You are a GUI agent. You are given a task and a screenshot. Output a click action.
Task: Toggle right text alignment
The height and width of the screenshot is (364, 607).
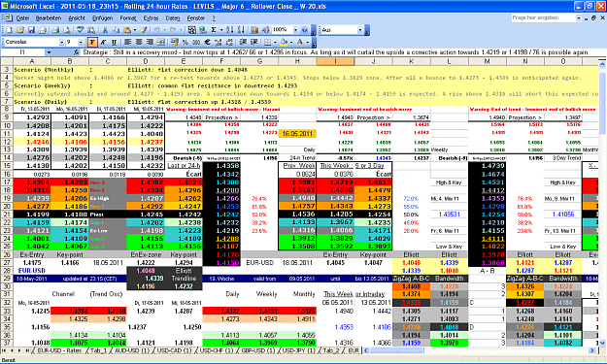[150, 42]
